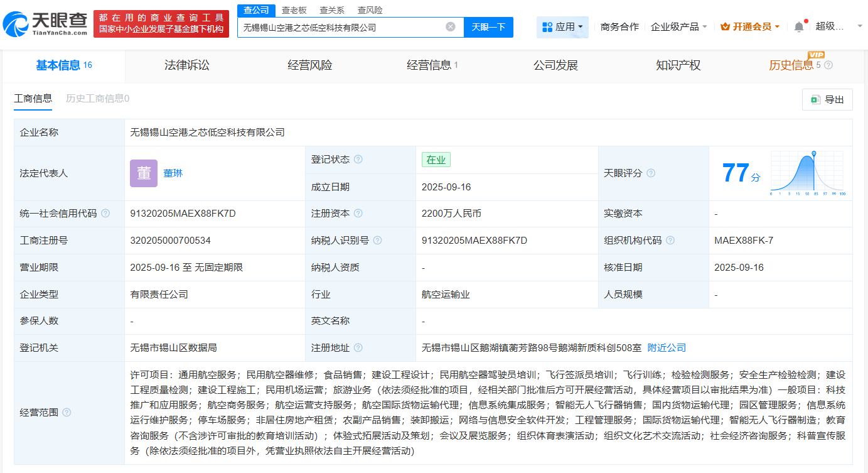Click the score marker on the 天眼评分 curve
This screenshot has height=473, width=868.
click(814, 153)
